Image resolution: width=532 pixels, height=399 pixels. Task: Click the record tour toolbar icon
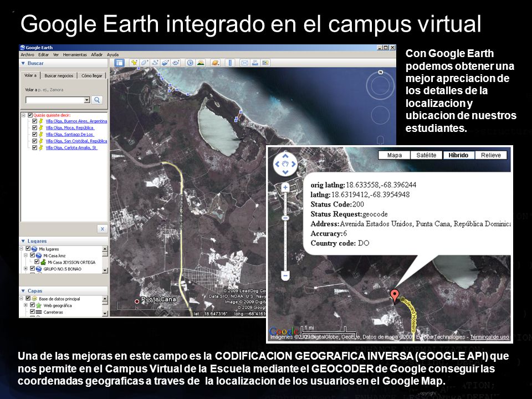(176, 63)
